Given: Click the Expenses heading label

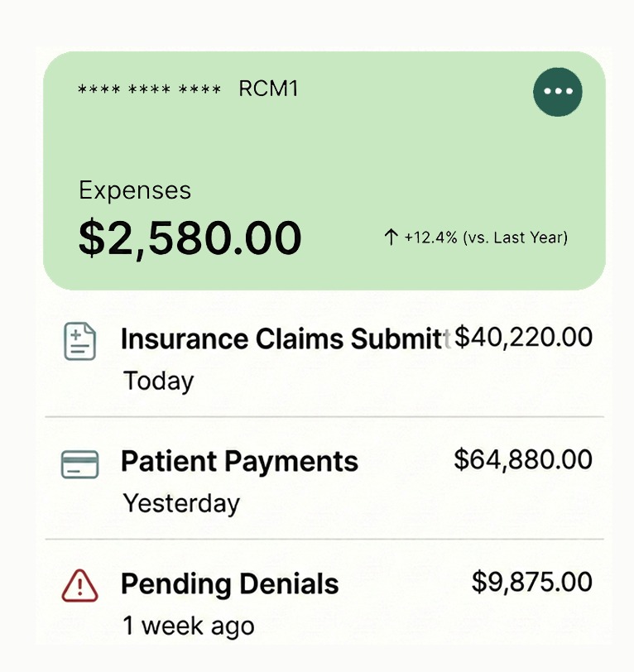Looking at the screenshot, I should (135, 190).
